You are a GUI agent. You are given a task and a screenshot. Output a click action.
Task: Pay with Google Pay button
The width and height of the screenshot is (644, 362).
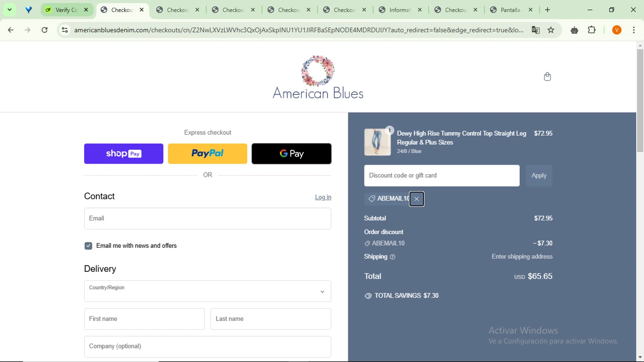(x=292, y=154)
